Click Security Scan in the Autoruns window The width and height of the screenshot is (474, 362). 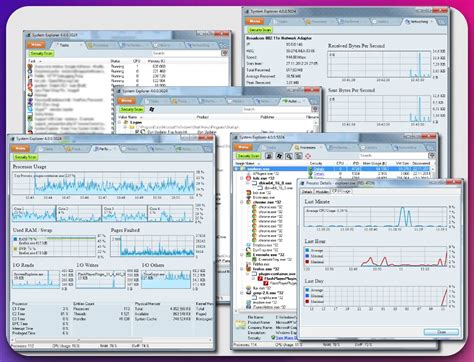(132, 109)
